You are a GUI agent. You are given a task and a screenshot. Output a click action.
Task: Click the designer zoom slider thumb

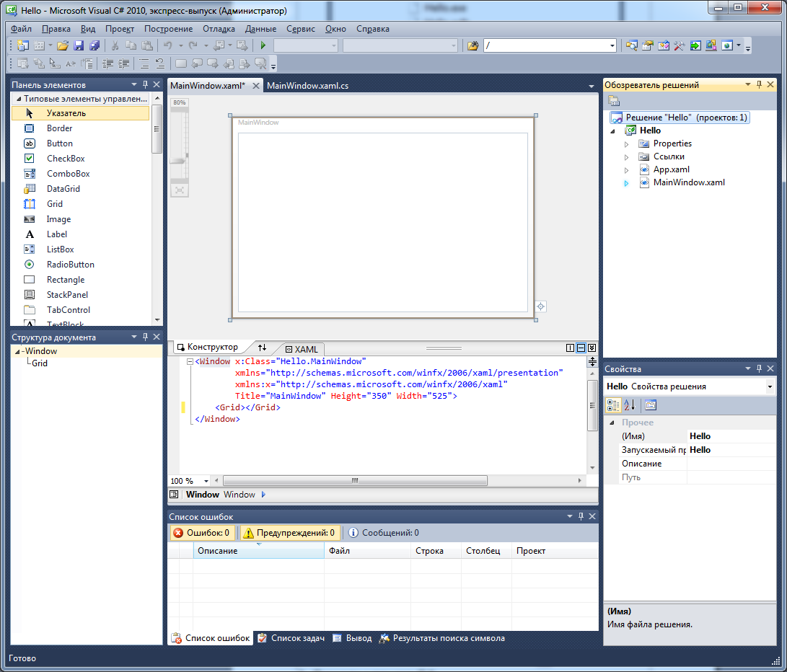(178, 161)
